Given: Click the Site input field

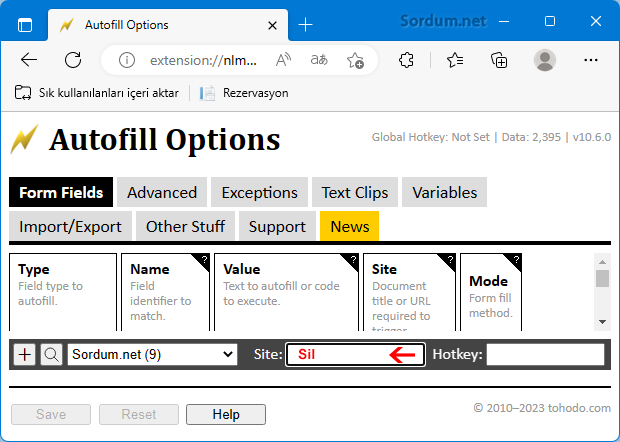Looking at the screenshot, I should coord(355,354).
